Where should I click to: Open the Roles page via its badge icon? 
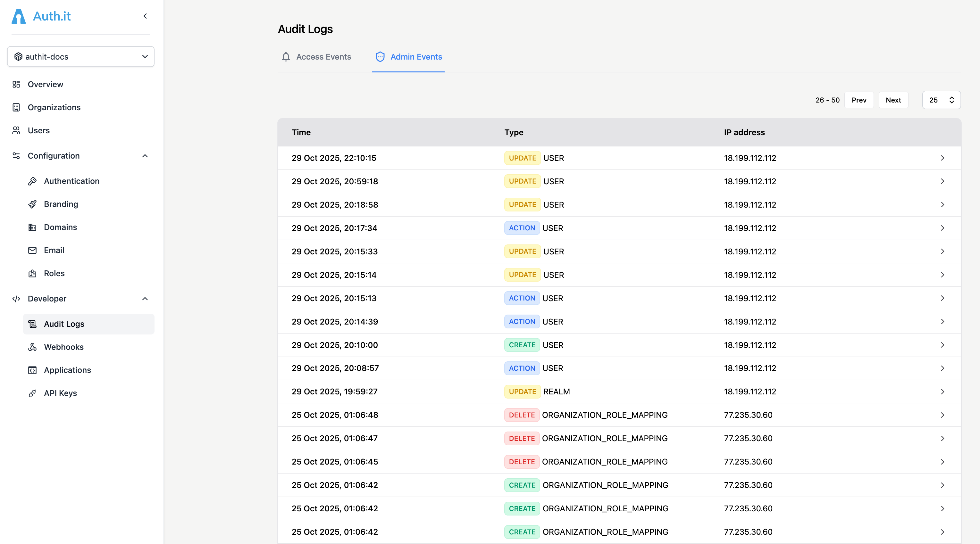(x=32, y=273)
